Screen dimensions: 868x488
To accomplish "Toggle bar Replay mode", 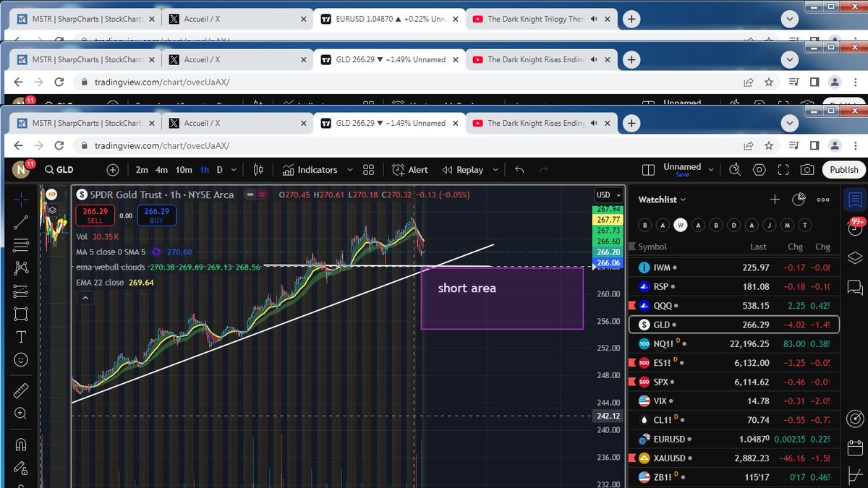I will point(462,170).
